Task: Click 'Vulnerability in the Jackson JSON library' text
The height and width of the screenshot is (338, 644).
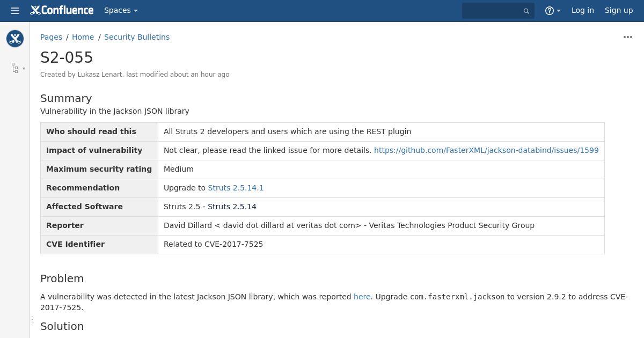Action: (115, 111)
